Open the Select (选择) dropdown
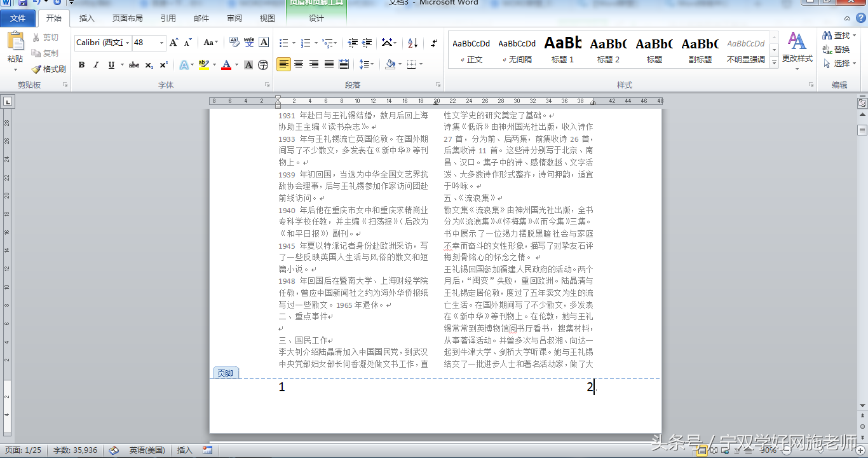868x458 pixels. pos(839,64)
